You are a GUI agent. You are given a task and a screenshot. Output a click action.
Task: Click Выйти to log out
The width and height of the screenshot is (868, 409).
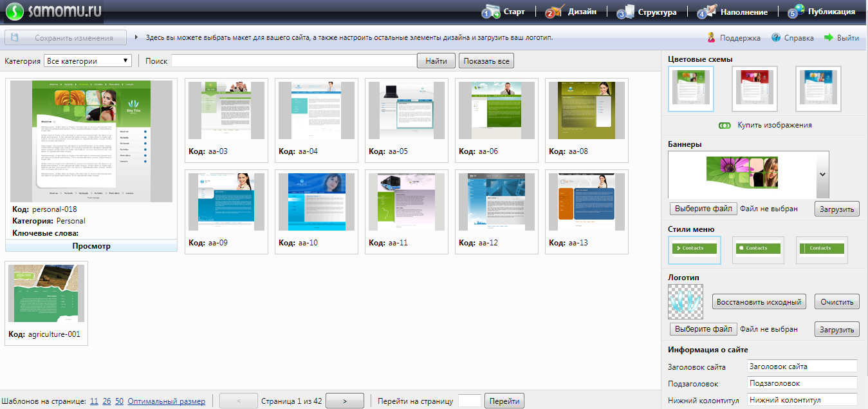click(842, 38)
